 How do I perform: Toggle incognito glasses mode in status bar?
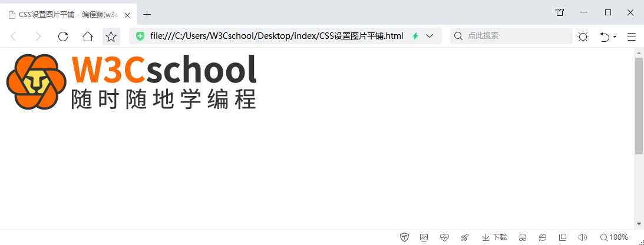pos(522,237)
